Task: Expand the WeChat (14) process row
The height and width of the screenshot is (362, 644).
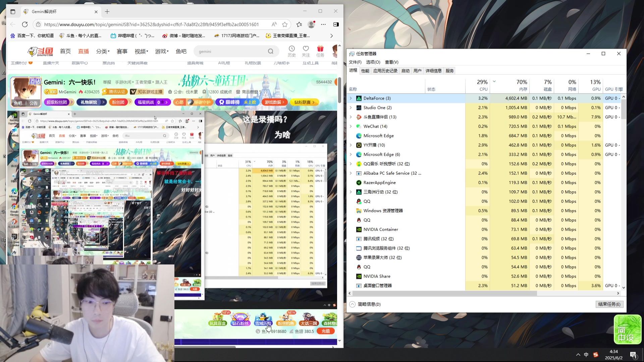Action: pos(351,126)
